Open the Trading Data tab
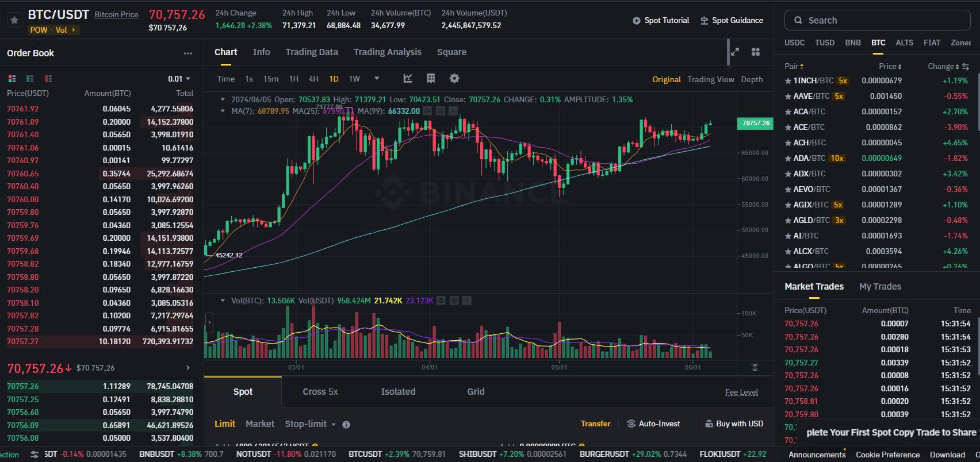Image resolution: width=980 pixels, height=462 pixels. pyautogui.click(x=312, y=52)
